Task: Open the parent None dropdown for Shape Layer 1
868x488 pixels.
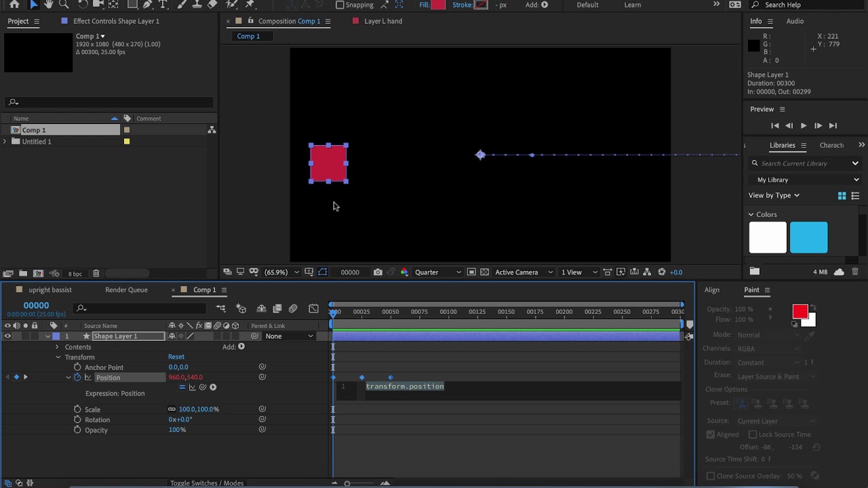Action: [290, 336]
